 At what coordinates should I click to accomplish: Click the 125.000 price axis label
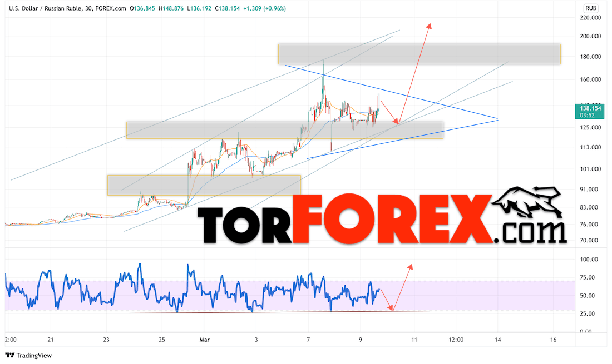point(590,127)
